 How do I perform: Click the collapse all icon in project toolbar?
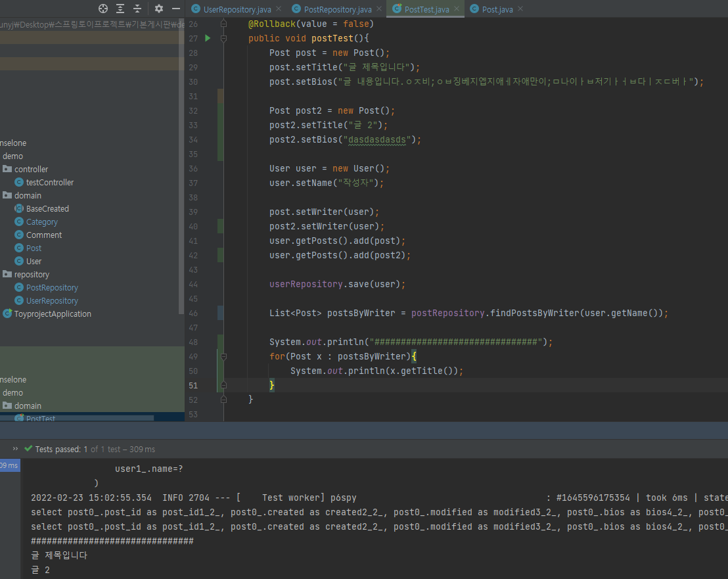pos(137,9)
